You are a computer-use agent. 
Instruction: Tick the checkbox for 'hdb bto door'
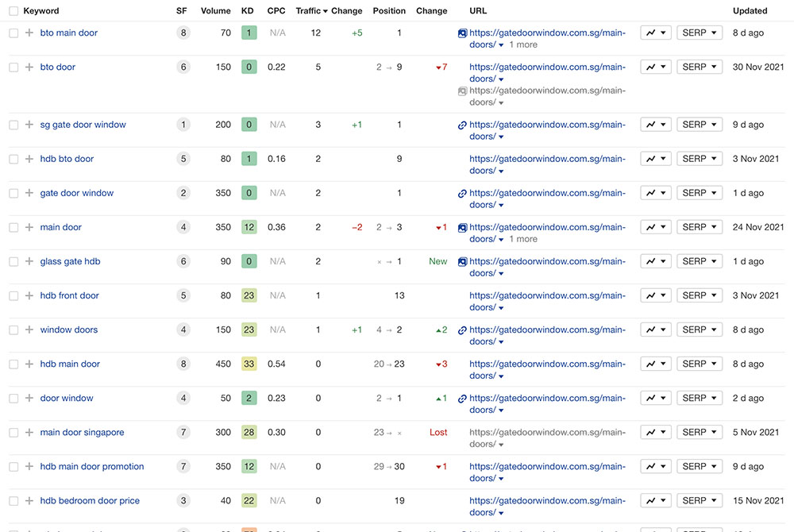pyautogui.click(x=13, y=160)
